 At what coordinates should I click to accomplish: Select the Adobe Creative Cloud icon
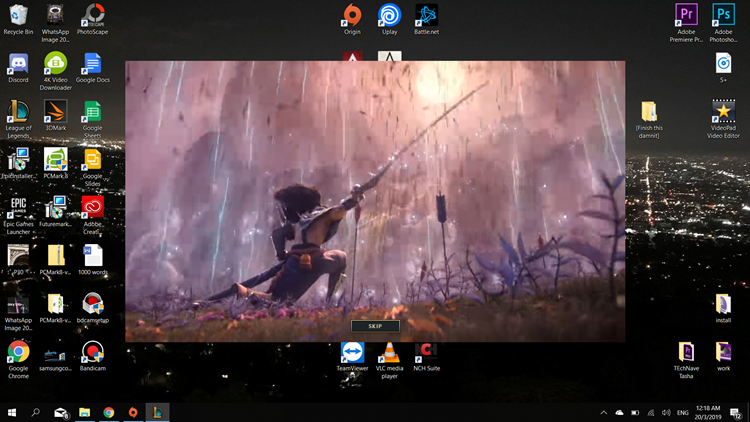coord(92,215)
